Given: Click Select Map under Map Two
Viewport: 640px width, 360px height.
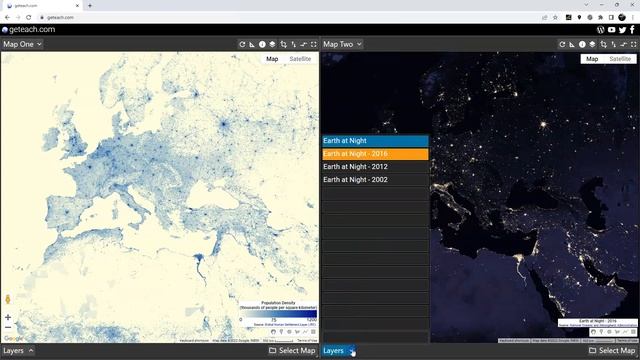Looking at the screenshot, I should [612, 351].
